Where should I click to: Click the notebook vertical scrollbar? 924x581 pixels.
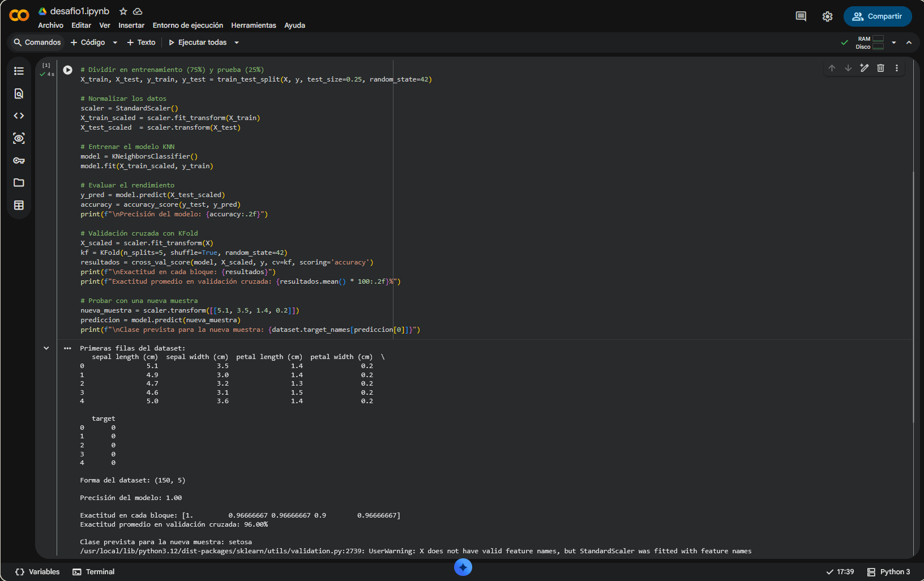click(913, 297)
